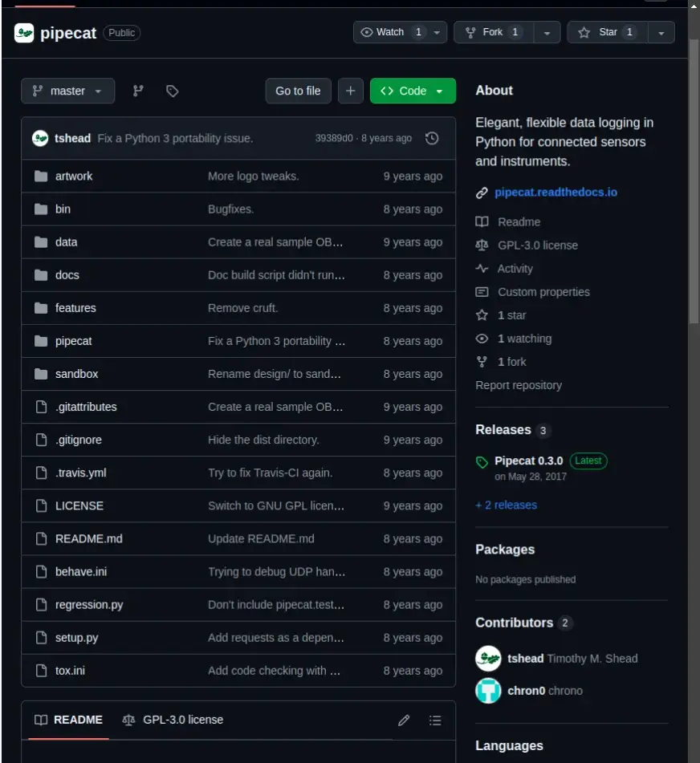
Task: Click the page vertical scrollbar thumb
Action: click(x=694, y=181)
